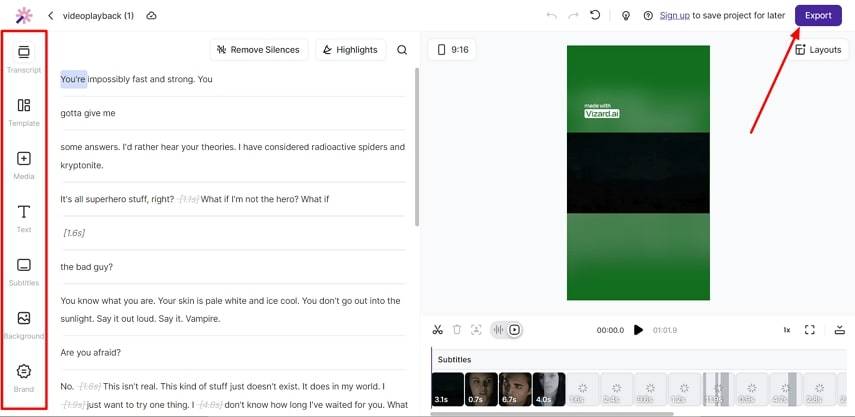Click the highlighted word "You're"

point(73,79)
